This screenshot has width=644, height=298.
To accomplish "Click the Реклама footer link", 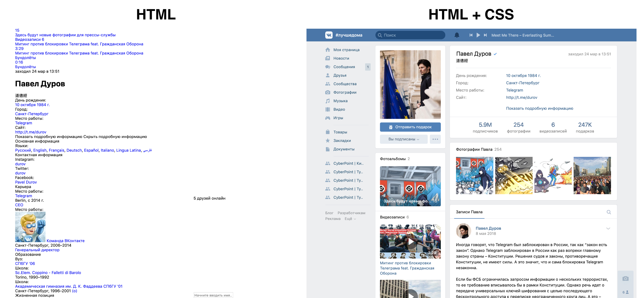I will (332, 218).
